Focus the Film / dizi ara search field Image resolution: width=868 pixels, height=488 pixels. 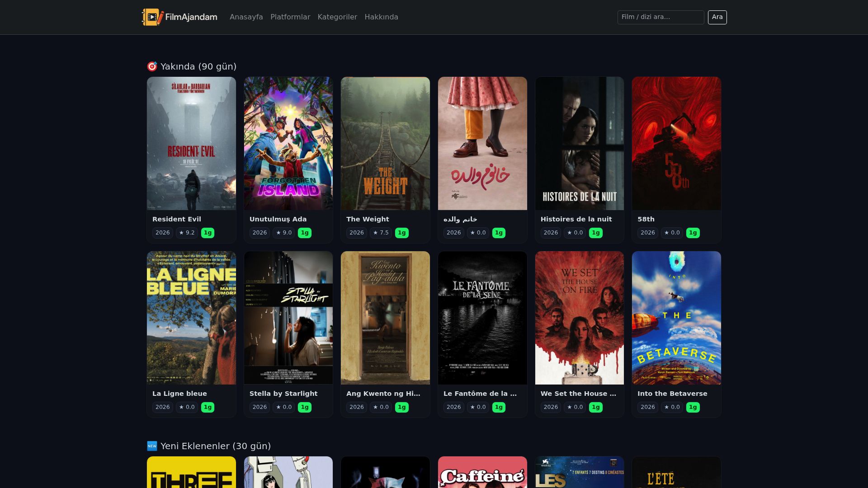pos(660,17)
